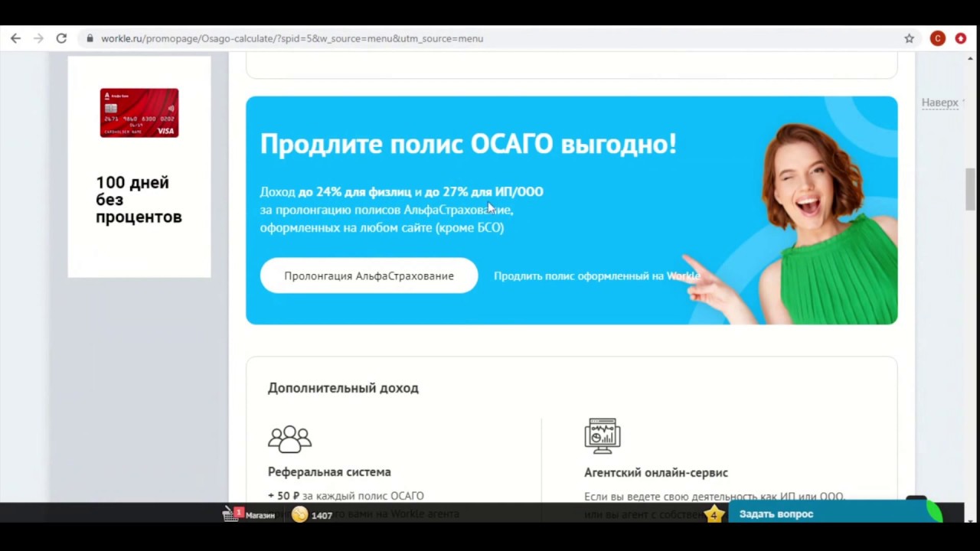Click the referral system people icon

coord(289,439)
